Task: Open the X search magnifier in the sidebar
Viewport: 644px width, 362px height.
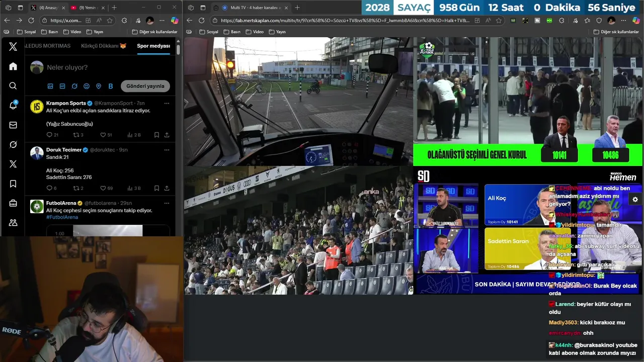Action: click(13, 86)
